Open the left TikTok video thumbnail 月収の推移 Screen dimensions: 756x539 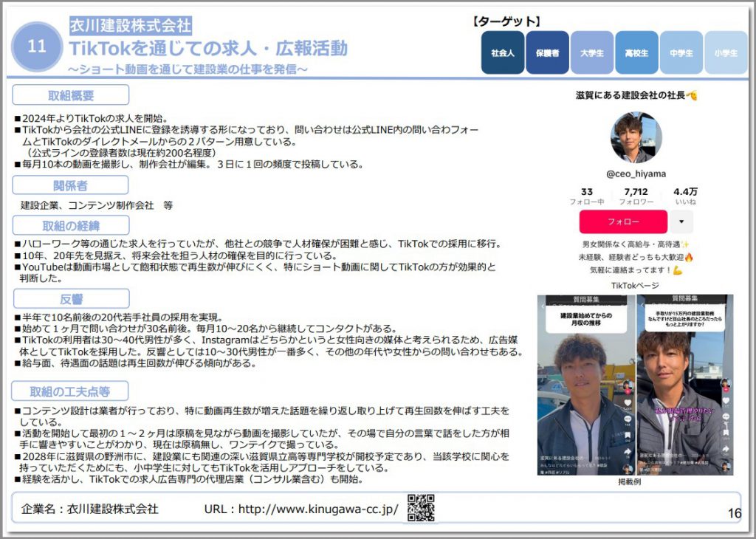585,385
